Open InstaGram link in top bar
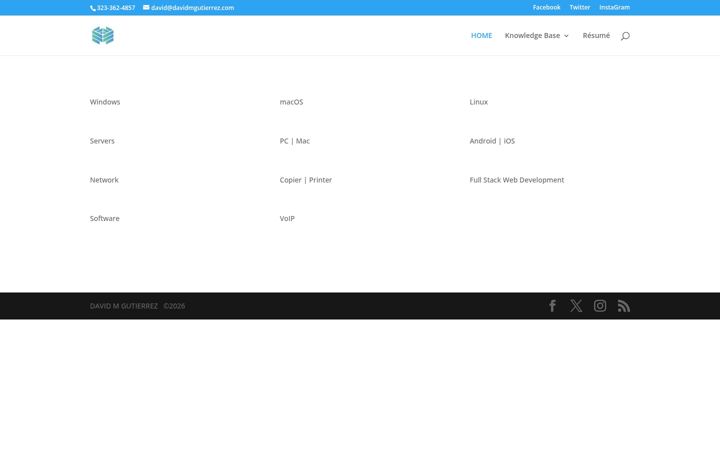Image resolution: width=720 pixels, height=450 pixels. click(614, 7)
